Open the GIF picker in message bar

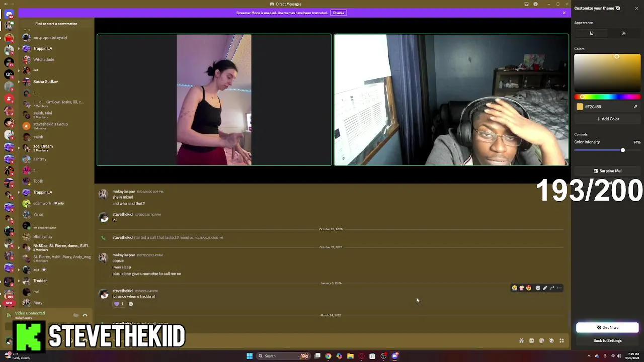click(x=531, y=340)
